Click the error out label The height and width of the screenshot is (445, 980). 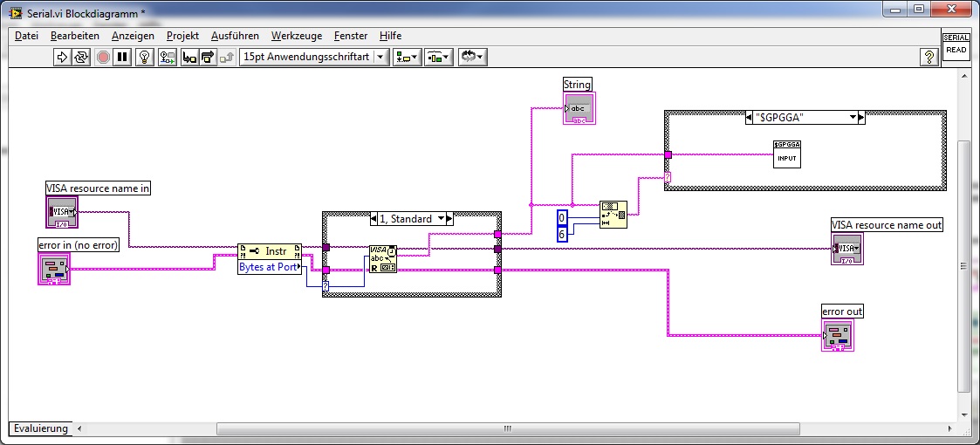pos(842,311)
